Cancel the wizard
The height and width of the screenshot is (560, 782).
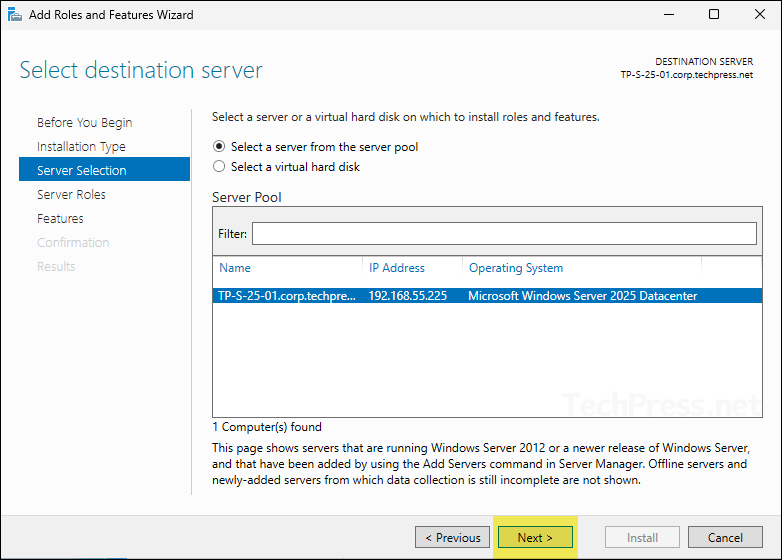click(x=726, y=537)
